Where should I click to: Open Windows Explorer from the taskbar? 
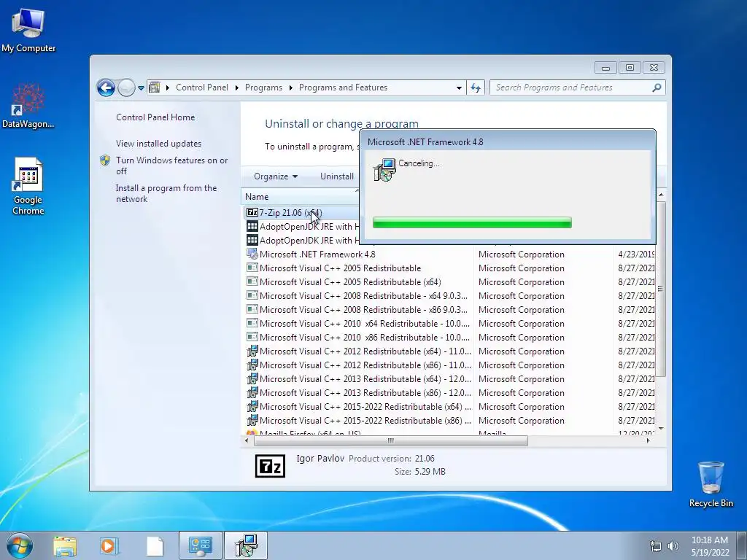65,546
